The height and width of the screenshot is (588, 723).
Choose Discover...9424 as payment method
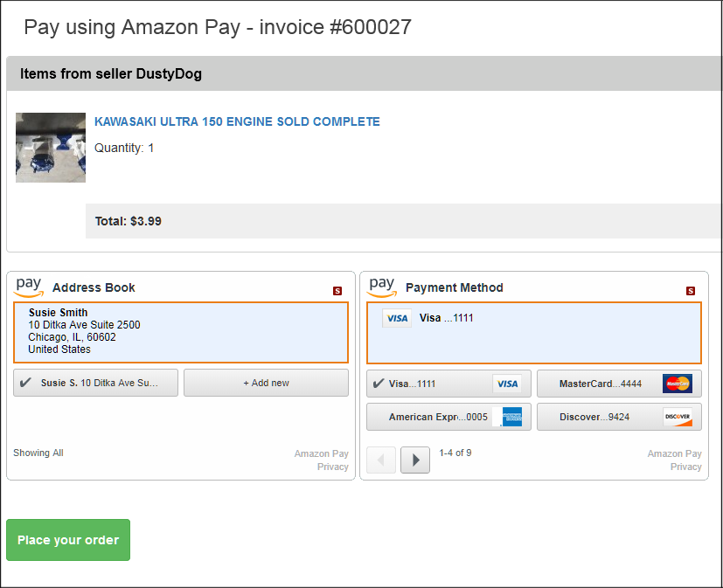(619, 417)
